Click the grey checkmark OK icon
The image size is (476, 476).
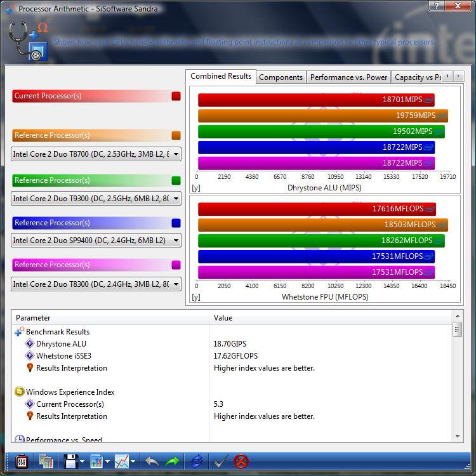coord(220,462)
